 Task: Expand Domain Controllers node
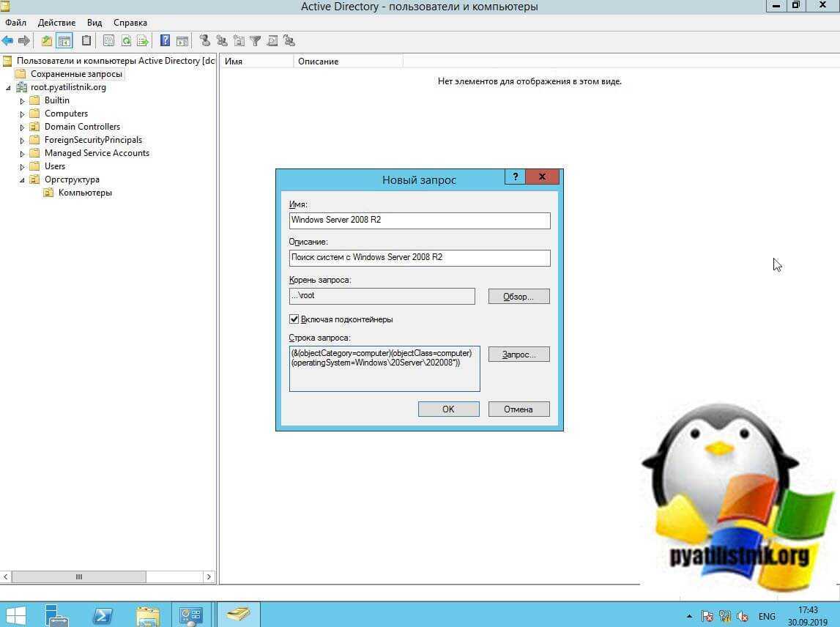(x=22, y=127)
